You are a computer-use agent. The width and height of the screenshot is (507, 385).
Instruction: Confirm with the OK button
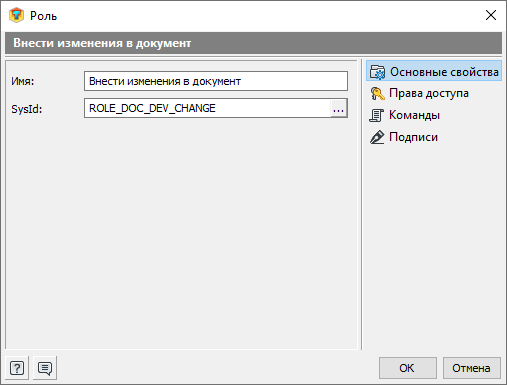coord(408,368)
